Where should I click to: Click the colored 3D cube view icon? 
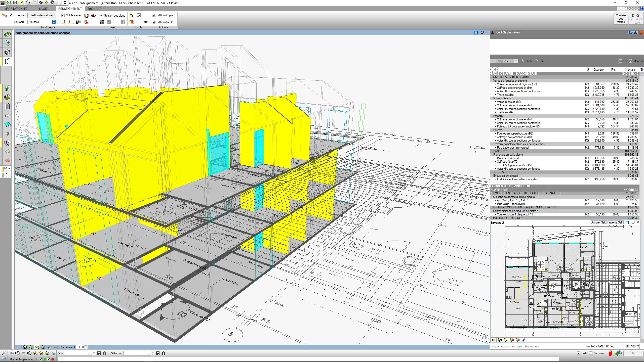pyautogui.click(x=37, y=347)
